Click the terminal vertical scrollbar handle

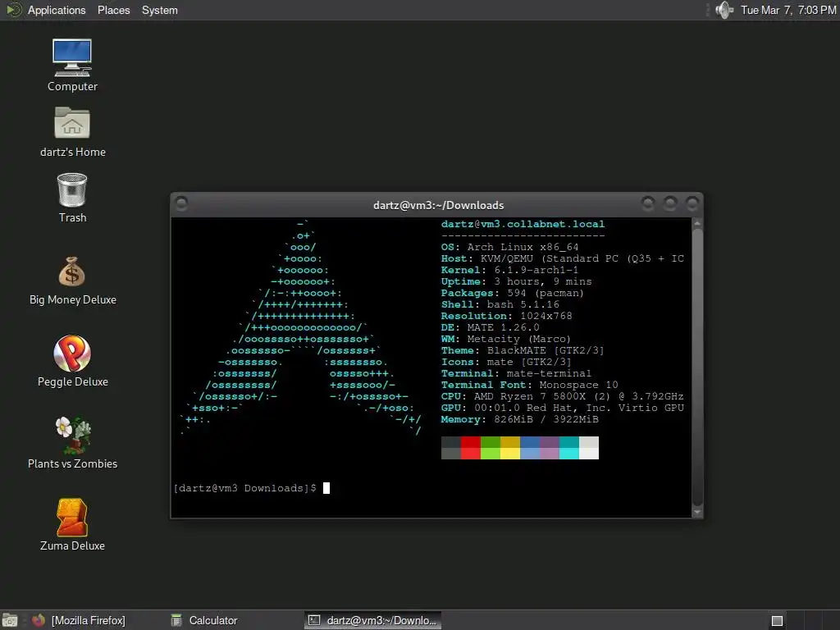[x=697, y=367]
